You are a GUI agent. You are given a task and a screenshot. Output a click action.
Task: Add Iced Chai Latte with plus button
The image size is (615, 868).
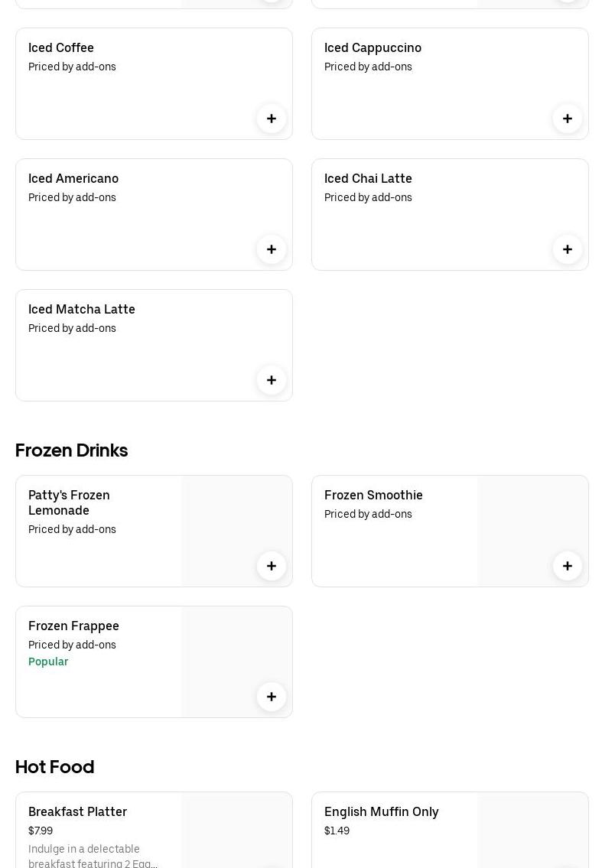tap(568, 249)
